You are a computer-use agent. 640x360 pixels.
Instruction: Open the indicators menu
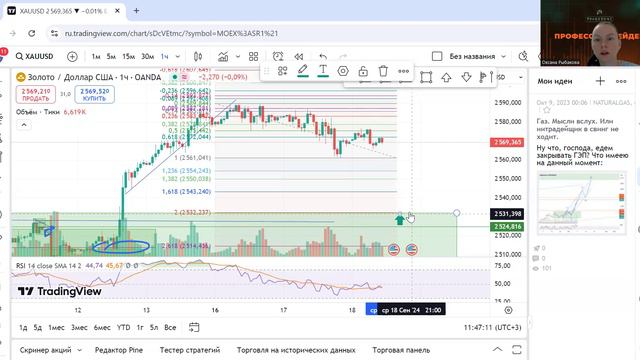pyautogui.click(x=223, y=56)
